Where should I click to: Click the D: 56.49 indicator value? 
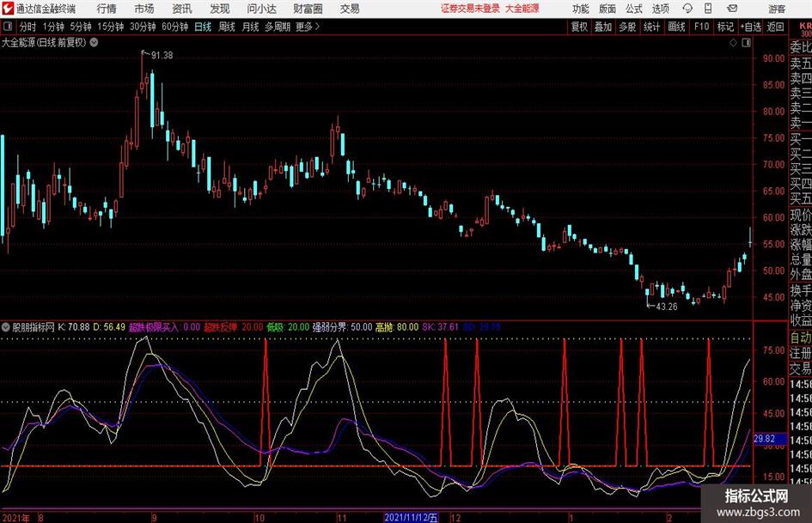pos(109,327)
